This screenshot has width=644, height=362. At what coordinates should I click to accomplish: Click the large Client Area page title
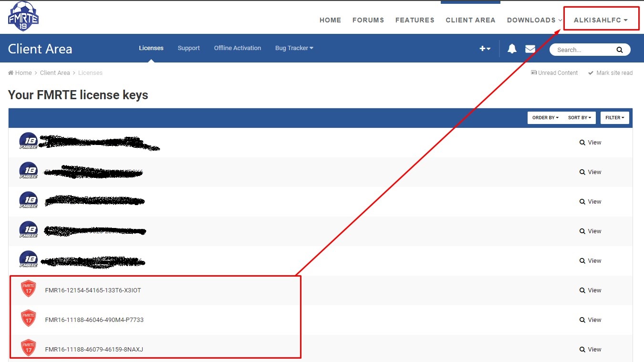pos(40,49)
